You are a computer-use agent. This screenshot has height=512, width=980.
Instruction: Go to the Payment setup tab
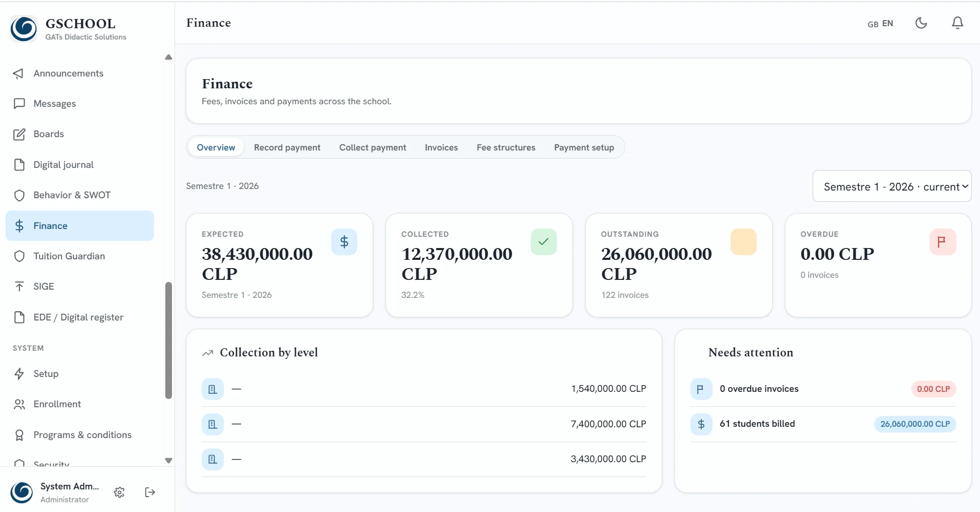[x=584, y=147]
